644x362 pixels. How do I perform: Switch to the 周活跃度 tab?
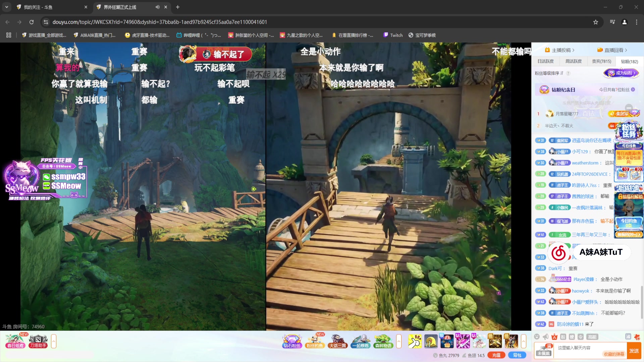[x=574, y=61]
